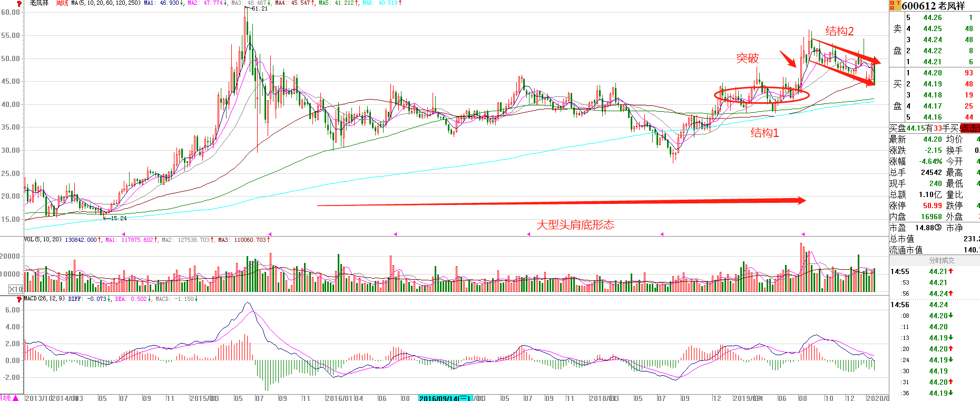Click the 涨幅 value -4.64%

tap(930, 161)
